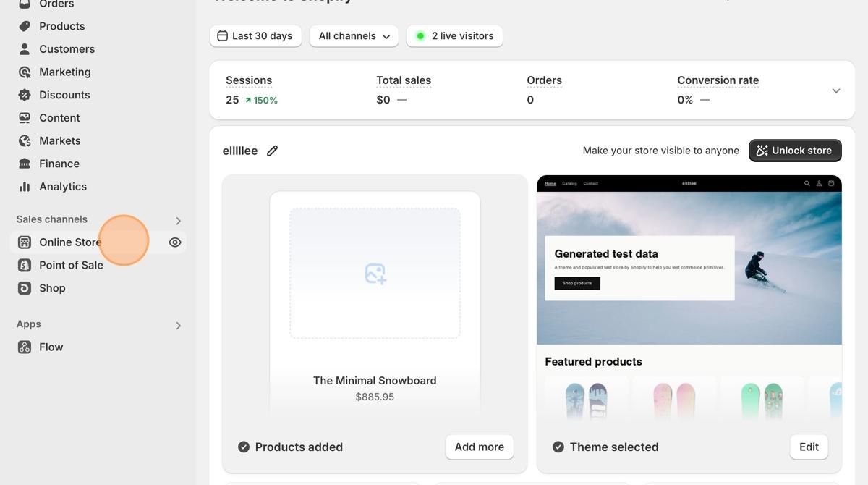This screenshot has width=868, height=485.
Task: Open the Last 30 days date picker
Action: coord(255,36)
